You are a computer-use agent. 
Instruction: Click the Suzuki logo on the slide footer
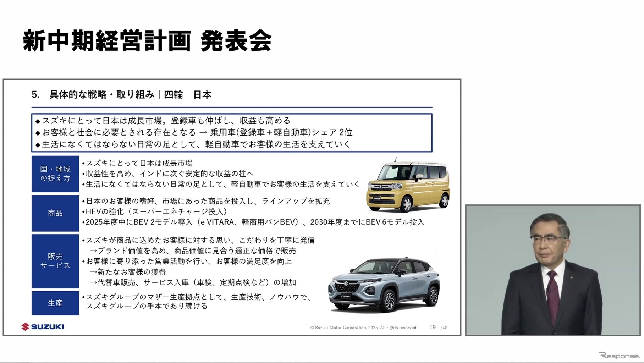[43, 326]
